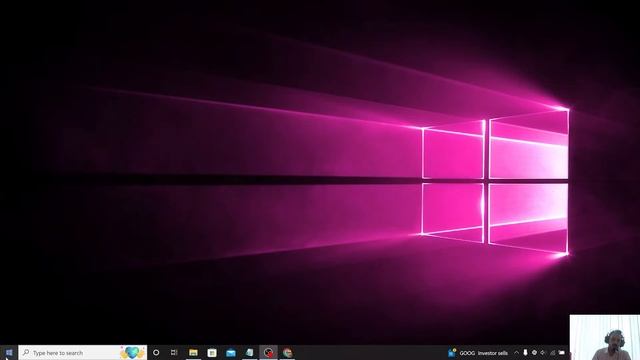Open the Windows Start menu

[x=9, y=353]
